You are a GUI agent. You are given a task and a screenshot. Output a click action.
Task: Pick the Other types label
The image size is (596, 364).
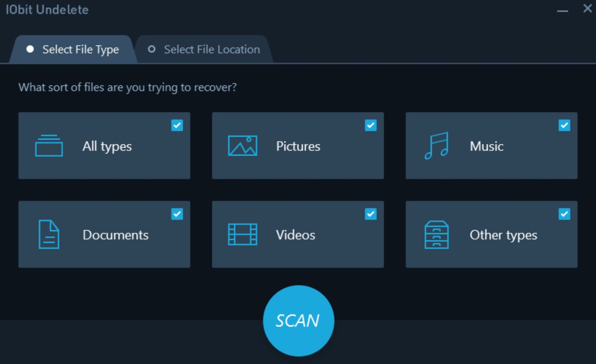click(x=503, y=235)
